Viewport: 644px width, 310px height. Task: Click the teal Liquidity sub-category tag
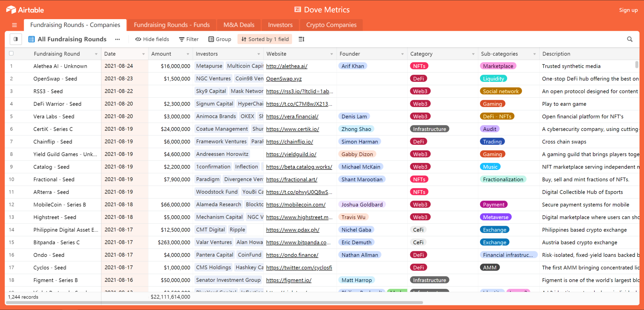(x=493, y=79)
